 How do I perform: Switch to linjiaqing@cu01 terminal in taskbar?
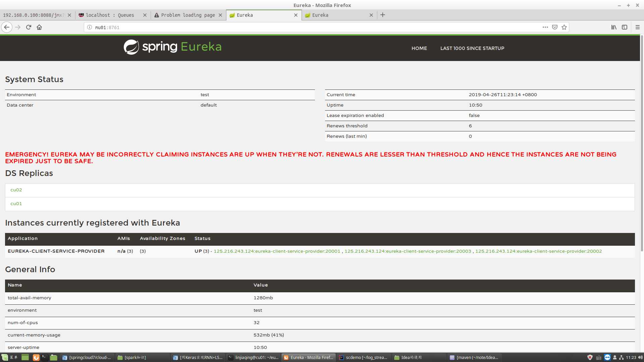(253, 357)
